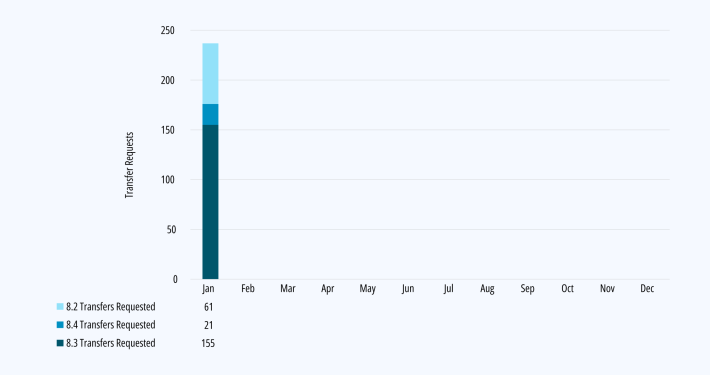Click the Mar month label
710x375 pixels.
(x=288, y=288)
